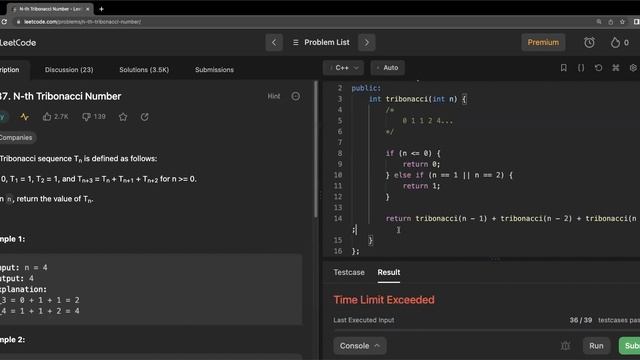Image resolution: width=640 pixels, height=360 pixels.
Task: Click the problem title N-th Tribonacci Number
Action: pos(60,96)
